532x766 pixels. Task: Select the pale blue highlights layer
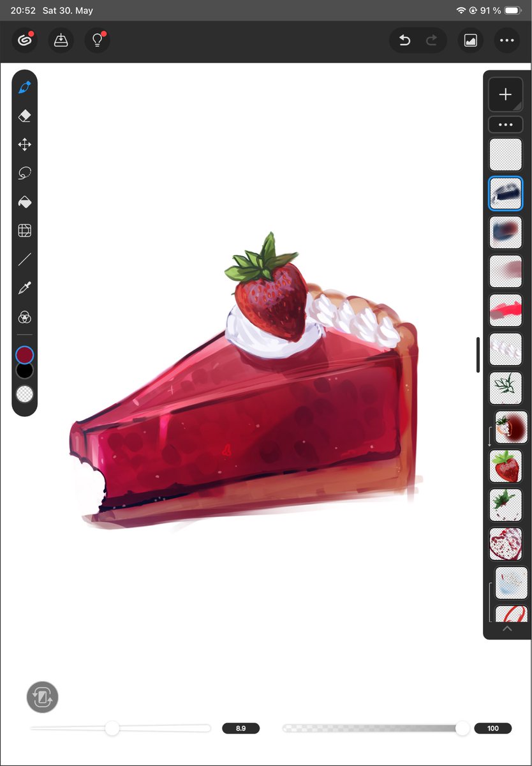click(x=512, y=583)
